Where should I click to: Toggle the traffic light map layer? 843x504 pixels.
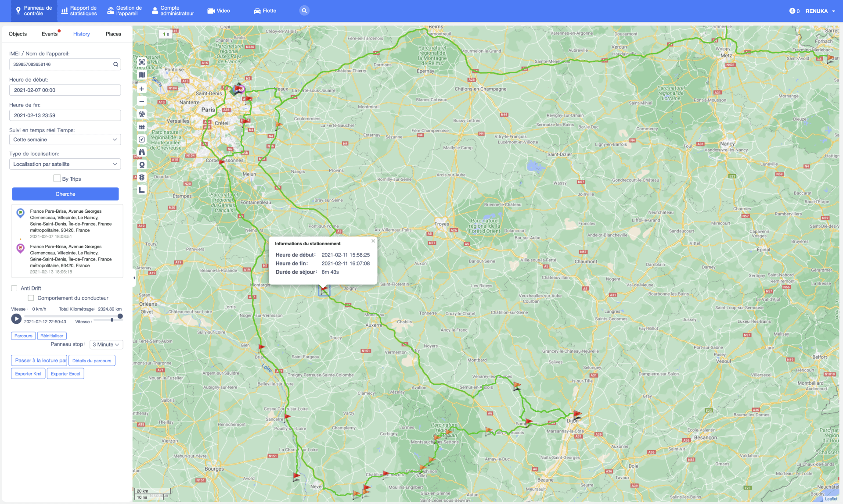(141, 178)
